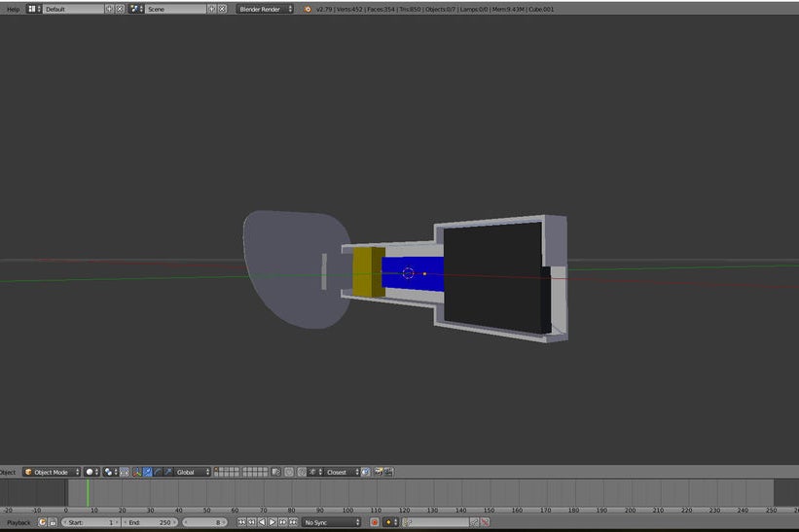The image size is (799, 532).
Task: Select the first layer button block
Action: click(227, 472)
